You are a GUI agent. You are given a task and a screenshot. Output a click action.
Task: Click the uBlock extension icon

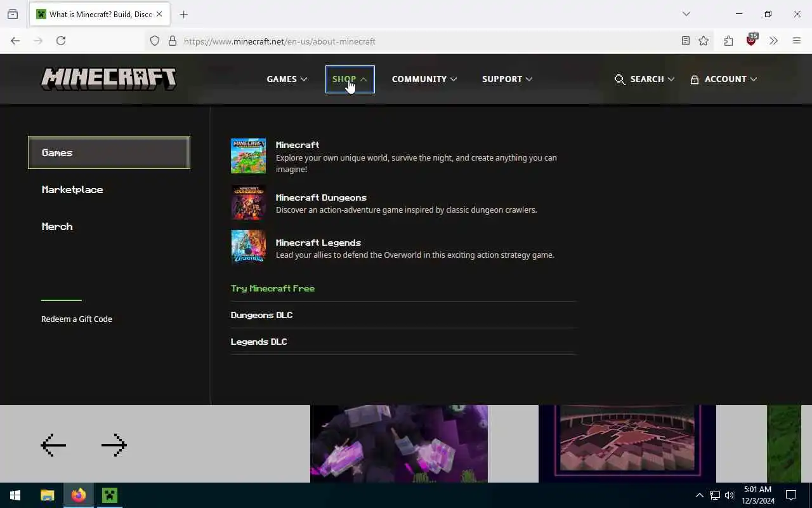tap(751, 40)
